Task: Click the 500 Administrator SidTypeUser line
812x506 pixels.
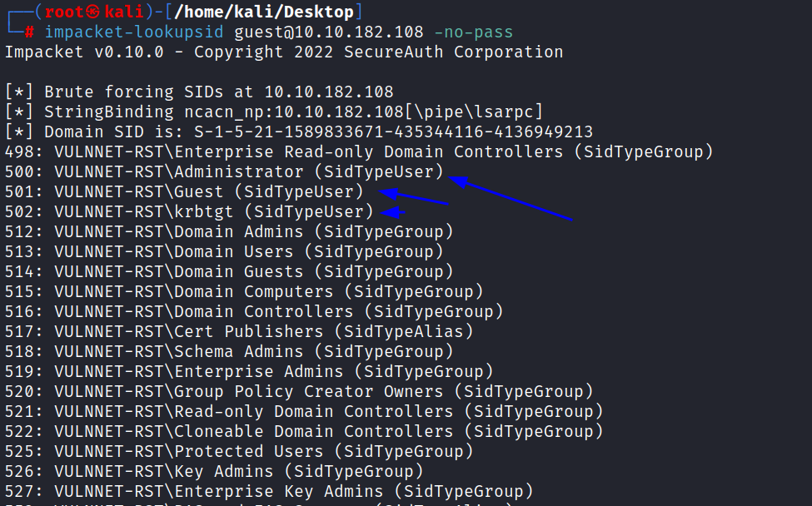Action: tap(224, 171)
